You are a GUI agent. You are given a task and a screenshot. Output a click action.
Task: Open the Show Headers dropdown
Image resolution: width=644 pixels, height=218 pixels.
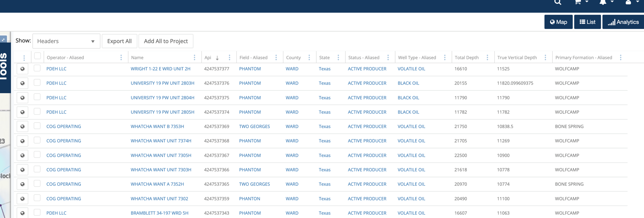pos(66,41)
